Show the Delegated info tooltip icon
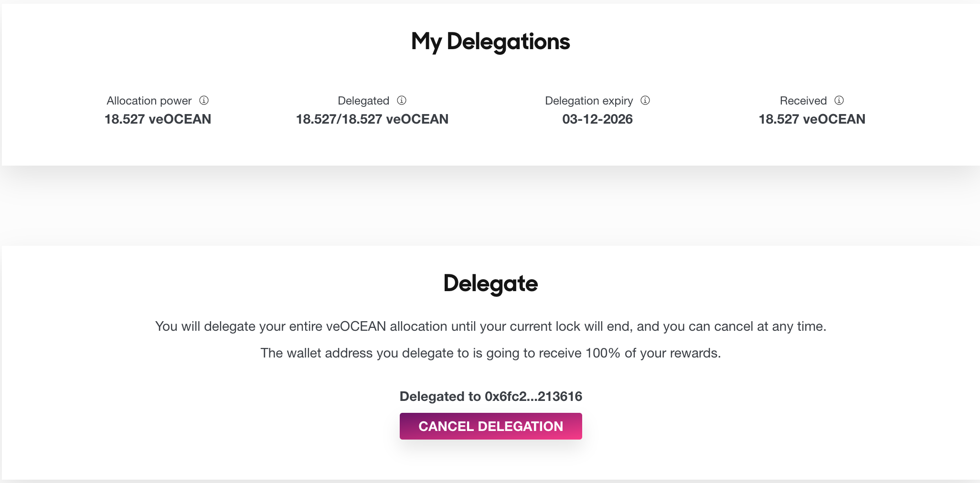This screenshot has width=980, height=483. coord(402,100)
